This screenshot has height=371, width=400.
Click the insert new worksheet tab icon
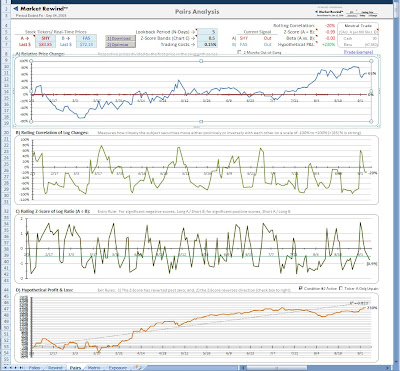coord(138,368)
